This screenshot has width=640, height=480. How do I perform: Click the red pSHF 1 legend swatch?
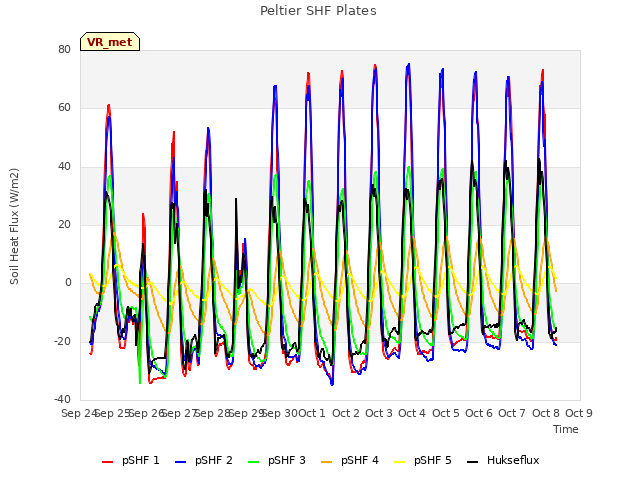click(107, 462)
